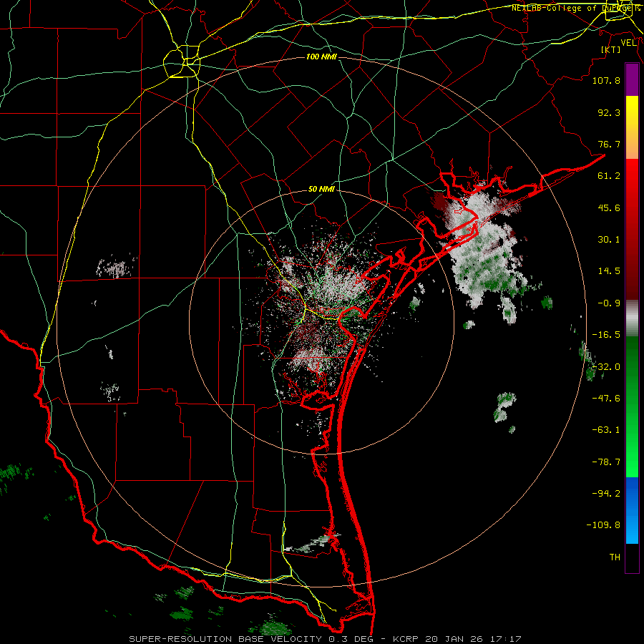Click the -16.5 velocity scale value
Viewport: 644px width, 644px height.
[606, 335]
